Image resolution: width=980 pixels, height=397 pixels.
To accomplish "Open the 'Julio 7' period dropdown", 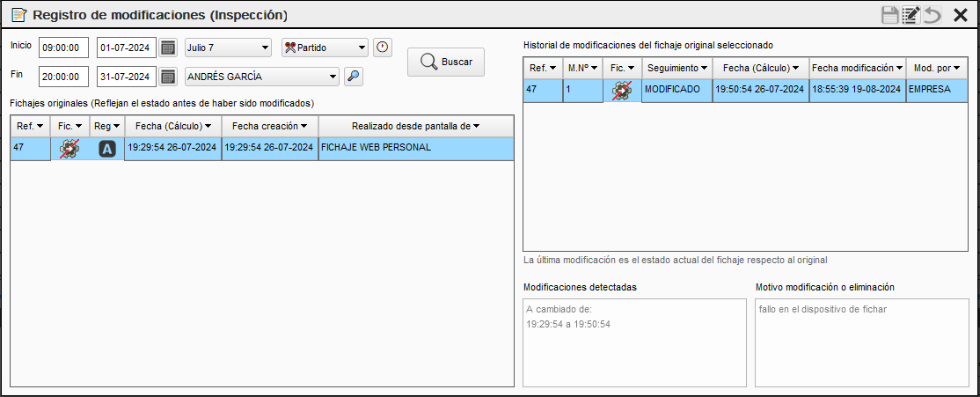I will (x=228, y=48).
